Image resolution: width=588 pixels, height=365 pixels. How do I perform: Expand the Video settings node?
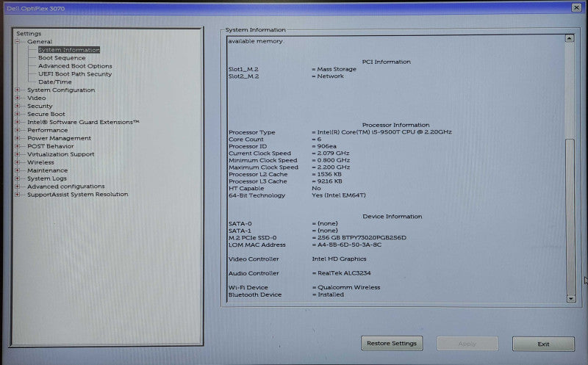17,98
